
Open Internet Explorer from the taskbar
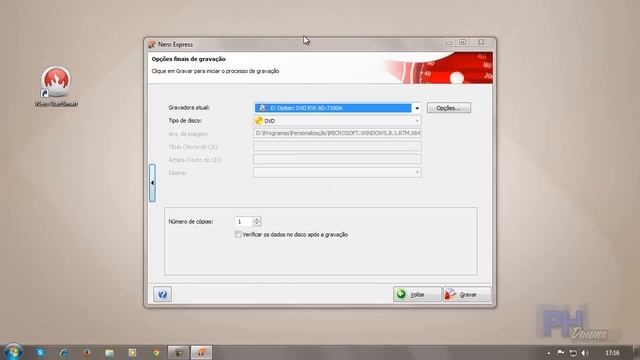(63, 352)
